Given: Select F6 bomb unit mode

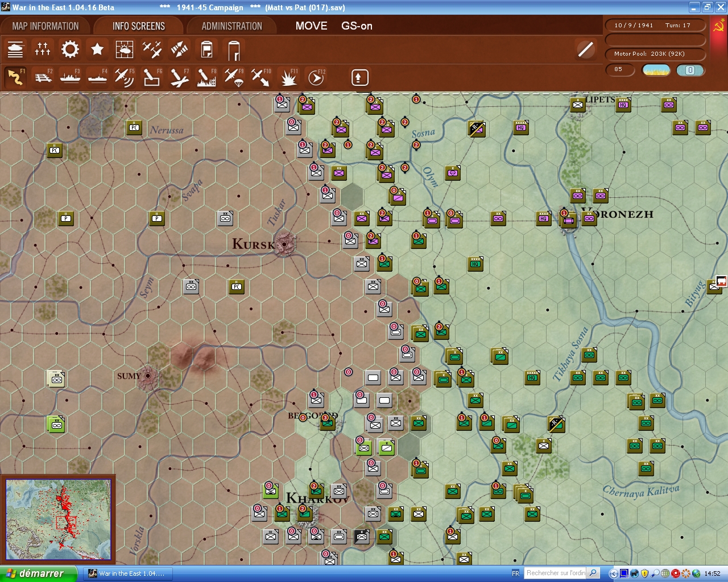Looking at the screenshot, I should (152, 77).
